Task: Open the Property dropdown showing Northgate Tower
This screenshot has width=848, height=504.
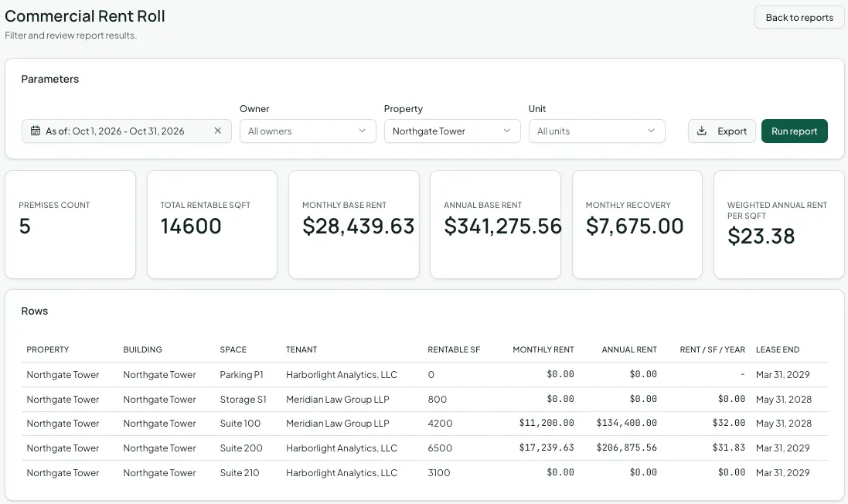Action: [452, 131]
